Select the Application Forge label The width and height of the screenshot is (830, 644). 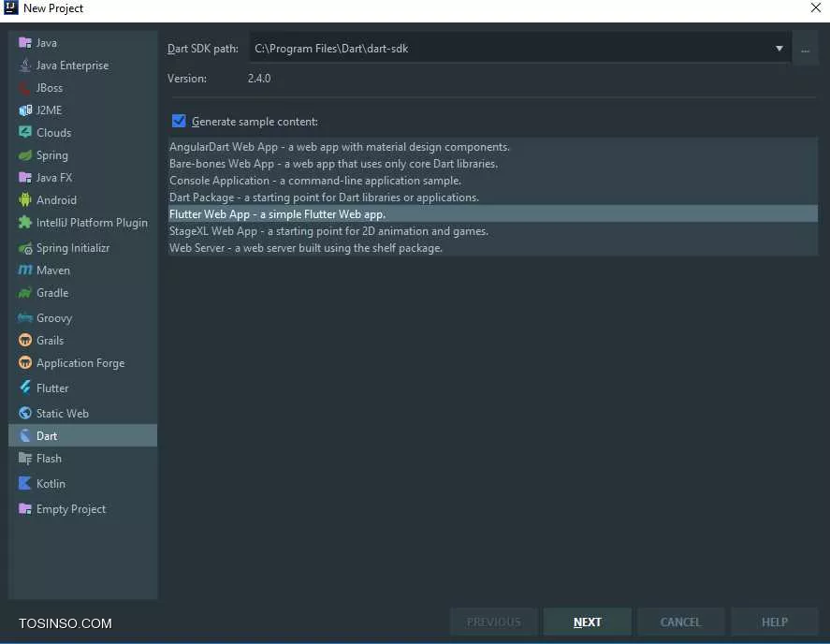click(80, 363)
